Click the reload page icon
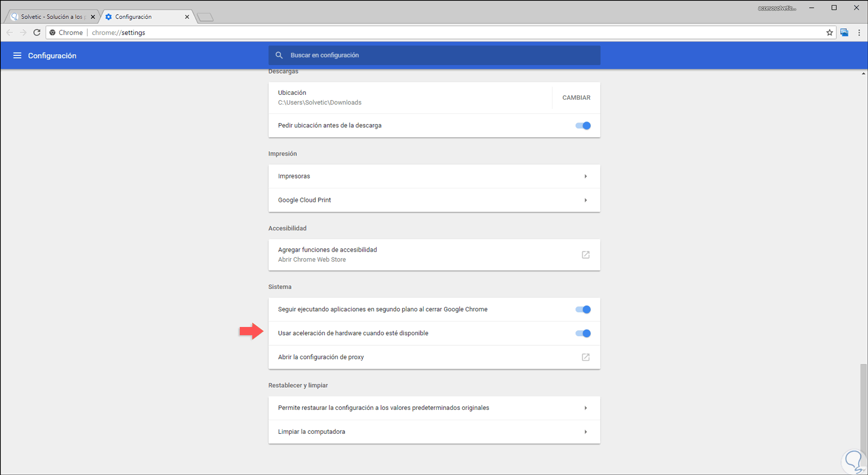The height and width of the screenshot is (475, 868). 37,33
